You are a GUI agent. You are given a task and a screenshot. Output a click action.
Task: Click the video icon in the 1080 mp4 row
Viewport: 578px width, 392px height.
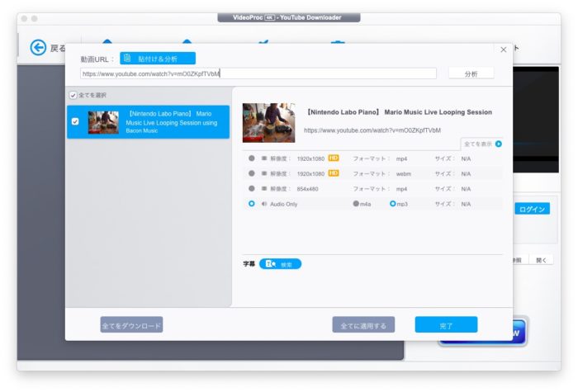pos(264,158)
